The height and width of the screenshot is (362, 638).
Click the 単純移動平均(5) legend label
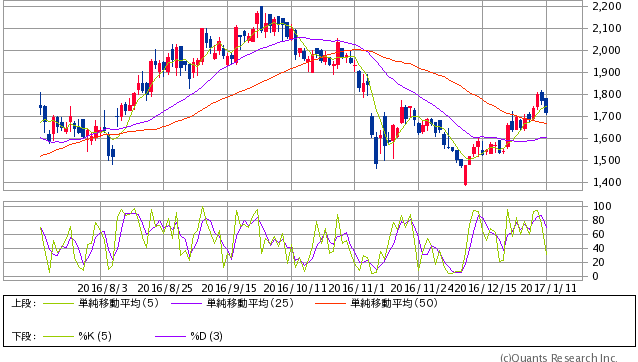(x=118, y=303)
